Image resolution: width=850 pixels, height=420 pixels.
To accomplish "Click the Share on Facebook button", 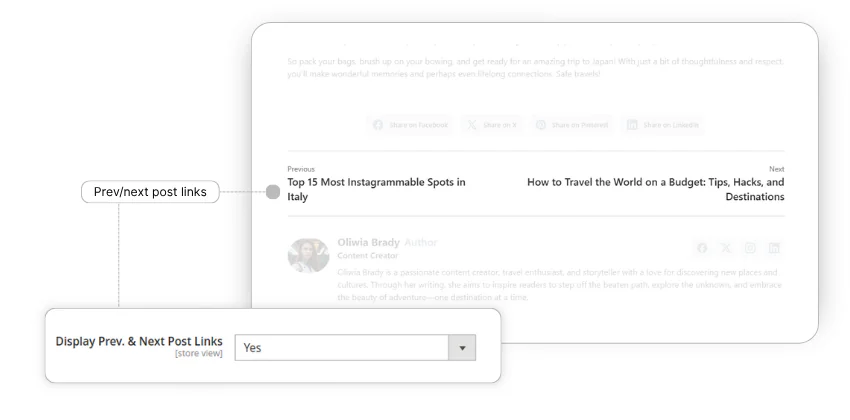I will [x=410, y=125].
